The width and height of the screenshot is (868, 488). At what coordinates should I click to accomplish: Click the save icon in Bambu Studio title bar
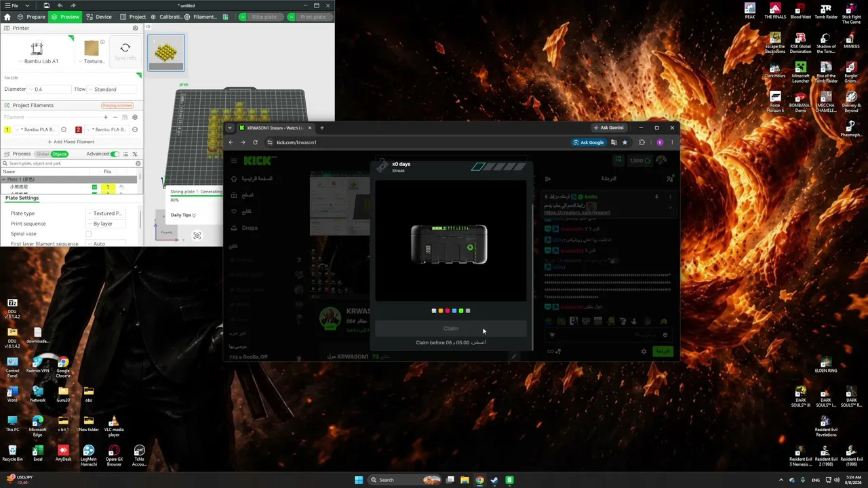coord(46,5)
